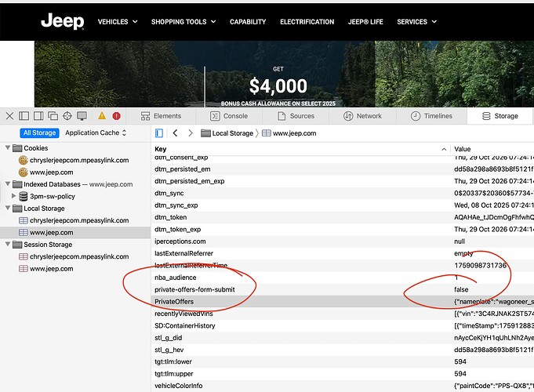The height and width of the screenshot is (392, 534).
Task: Close the Web Inspector panel
Action: point(9,116)
